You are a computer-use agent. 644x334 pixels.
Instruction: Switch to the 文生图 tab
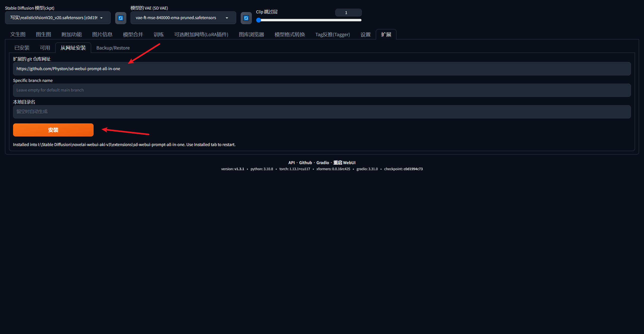click(x=18, y=34)
